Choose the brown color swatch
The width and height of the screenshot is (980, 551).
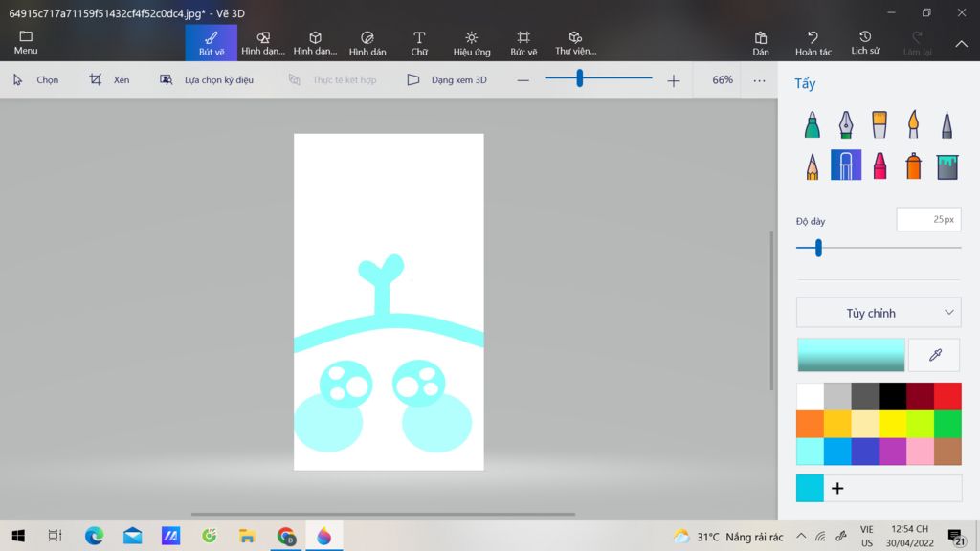coord(947,452)
